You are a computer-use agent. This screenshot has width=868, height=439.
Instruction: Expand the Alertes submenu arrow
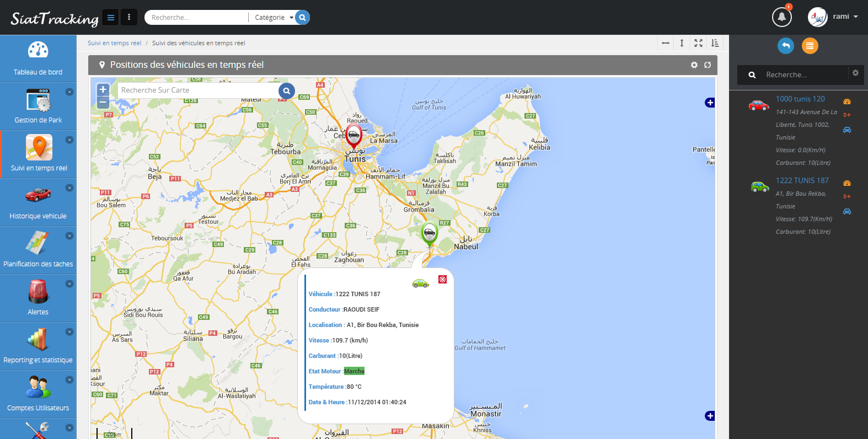pyautogui.click(x=69, y=284)
